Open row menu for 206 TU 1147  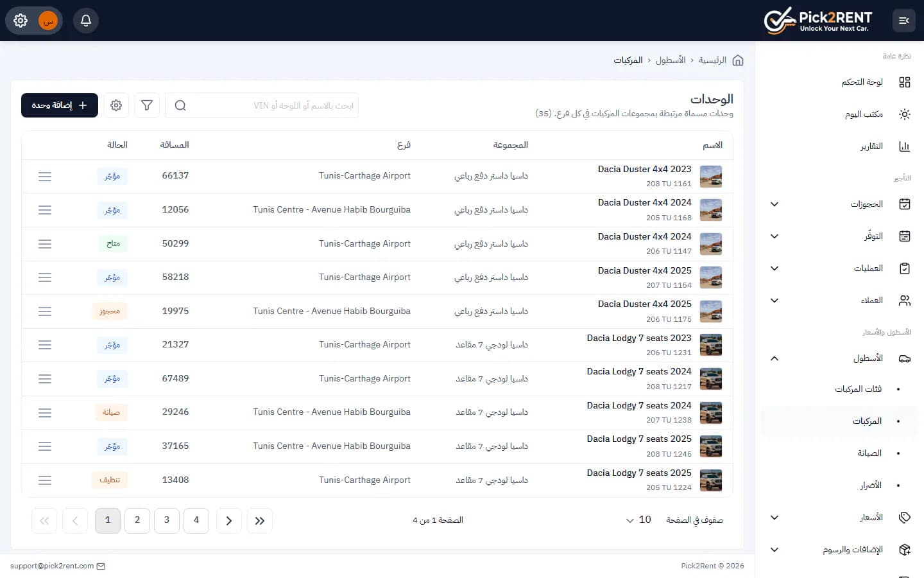45,244
